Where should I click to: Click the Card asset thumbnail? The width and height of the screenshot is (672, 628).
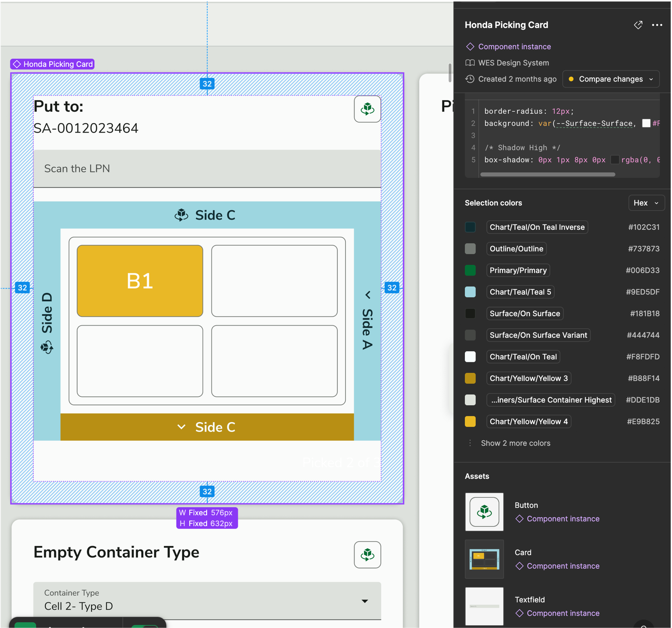484,559
